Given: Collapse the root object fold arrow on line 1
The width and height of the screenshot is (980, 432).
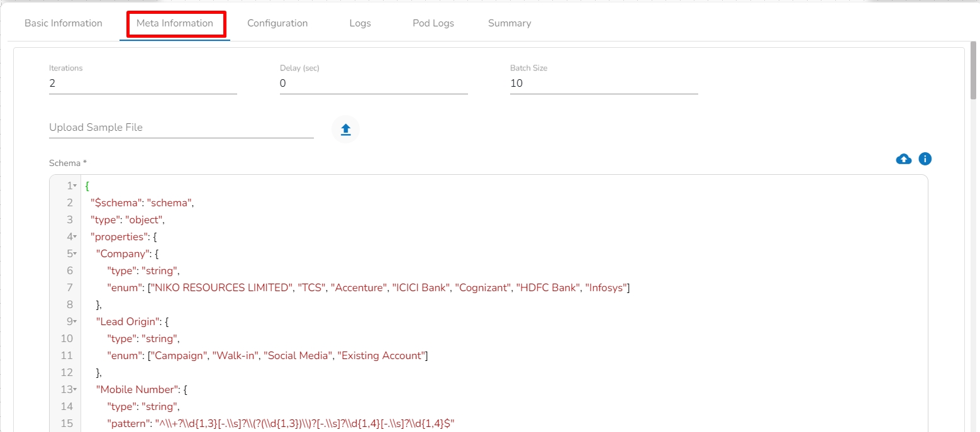Looking at the screenshot, I should 75,186.
